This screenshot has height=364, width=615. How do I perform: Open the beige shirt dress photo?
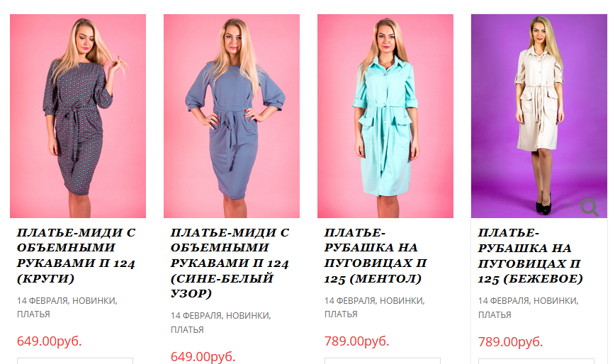pos(539,116)
